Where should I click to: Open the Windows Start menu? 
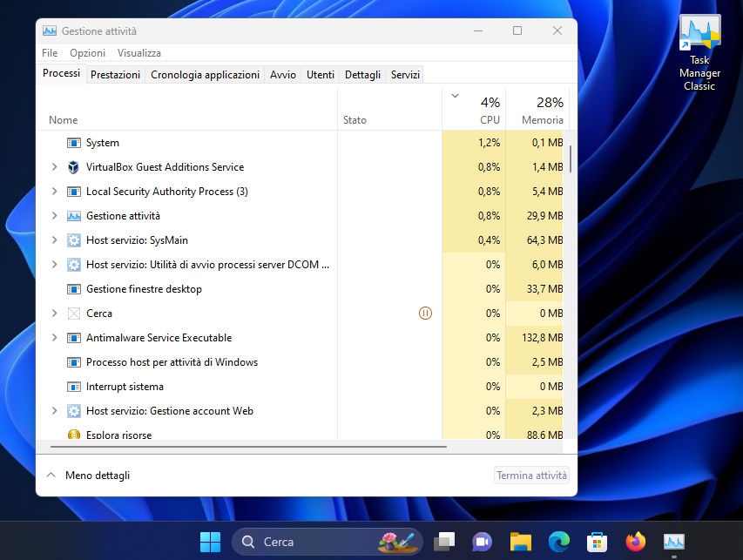point(210,542)
